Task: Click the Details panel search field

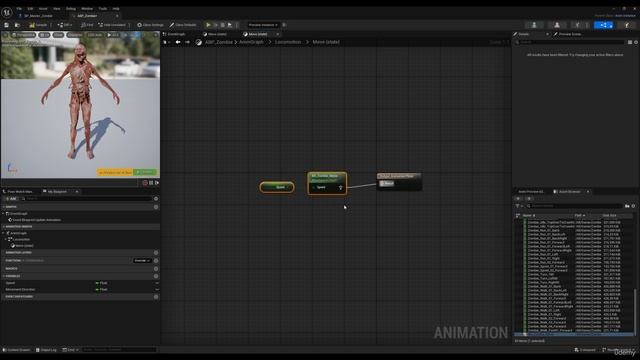Action: (570, 42)
